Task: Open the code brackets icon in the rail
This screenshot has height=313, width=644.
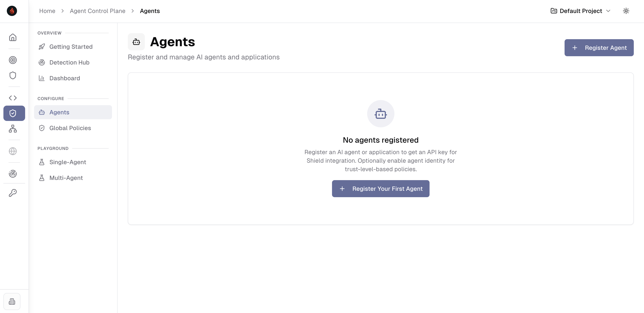Action: 13,98
